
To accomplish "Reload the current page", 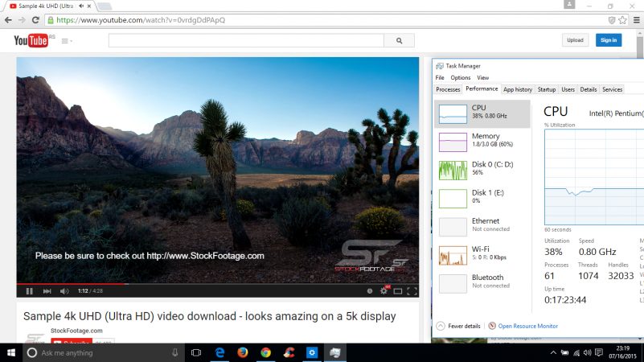I will [x=35, y=20].
